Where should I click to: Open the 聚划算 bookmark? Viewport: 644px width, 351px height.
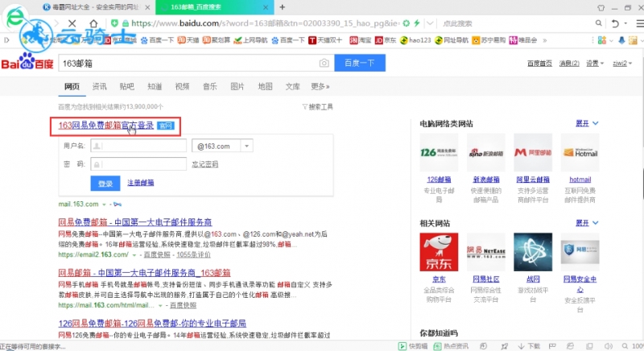point(216,40)
